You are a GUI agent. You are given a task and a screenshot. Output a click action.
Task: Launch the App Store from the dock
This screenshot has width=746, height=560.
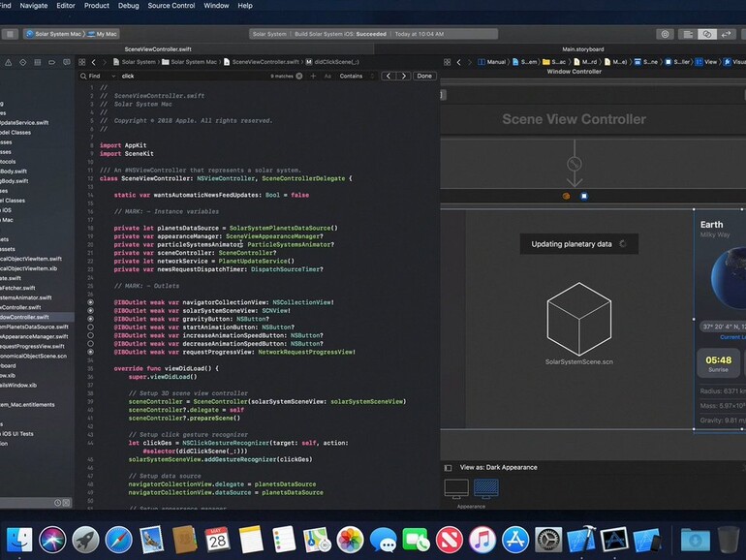click(515, 540)
